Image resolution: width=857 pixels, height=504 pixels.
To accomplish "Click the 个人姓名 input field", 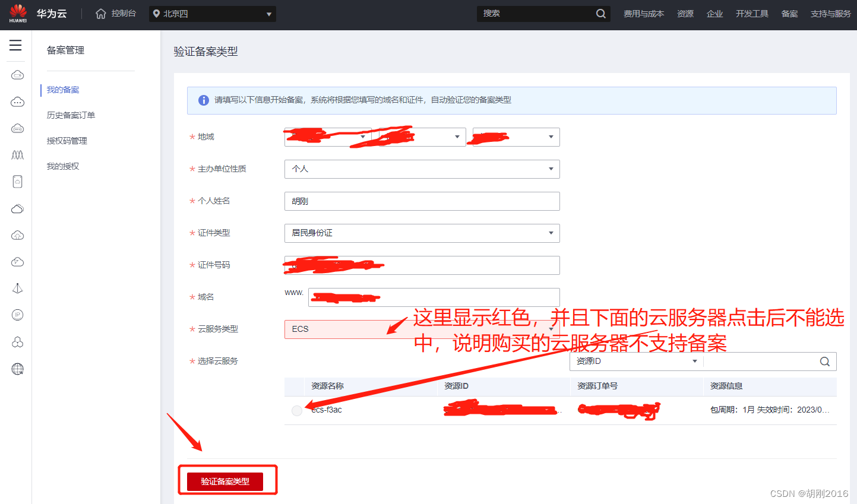I will [422, 201].
